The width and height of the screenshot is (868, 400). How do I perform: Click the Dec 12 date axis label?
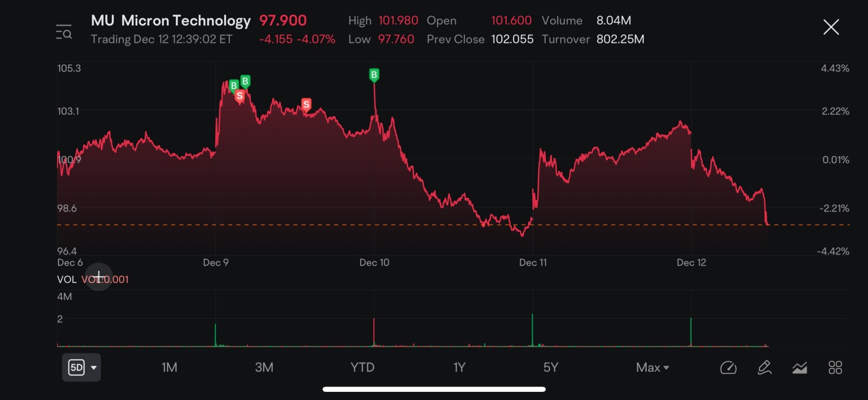pyautogui.click(x=691, y=262)
